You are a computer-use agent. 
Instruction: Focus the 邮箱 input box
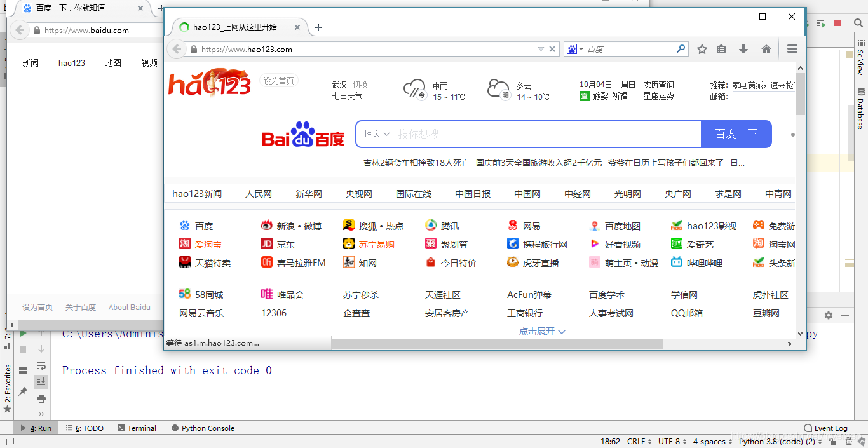764,97
